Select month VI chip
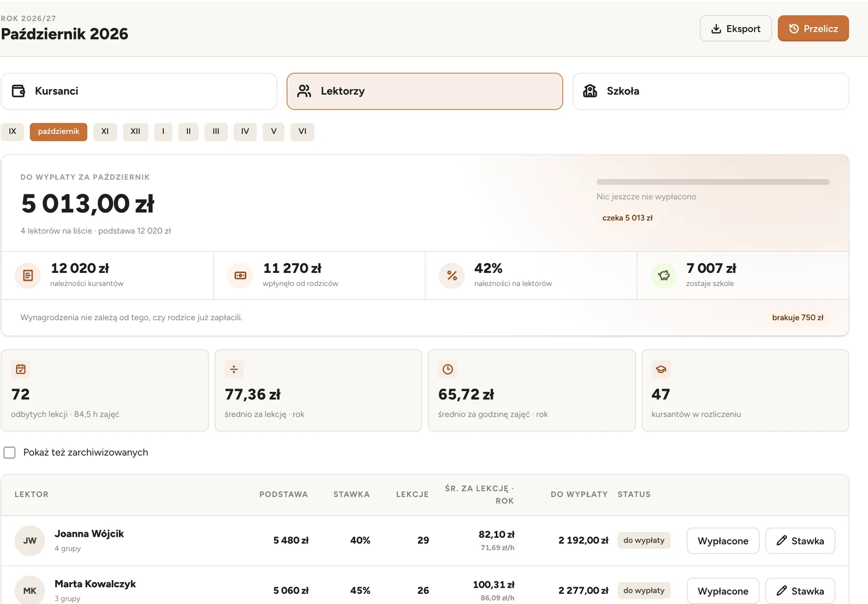 click(x=302, y=132)
